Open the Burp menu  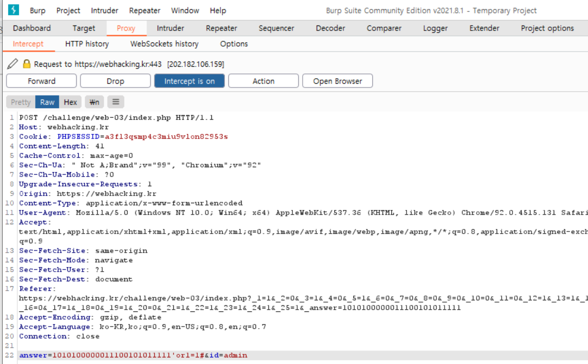pyautogui.click(x=37, y=10)
